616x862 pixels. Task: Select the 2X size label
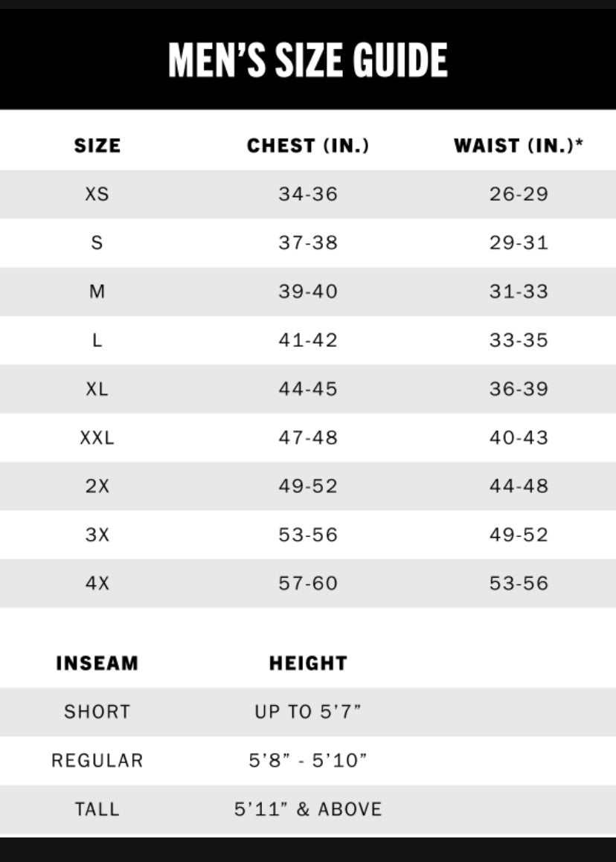click(97, 486)
